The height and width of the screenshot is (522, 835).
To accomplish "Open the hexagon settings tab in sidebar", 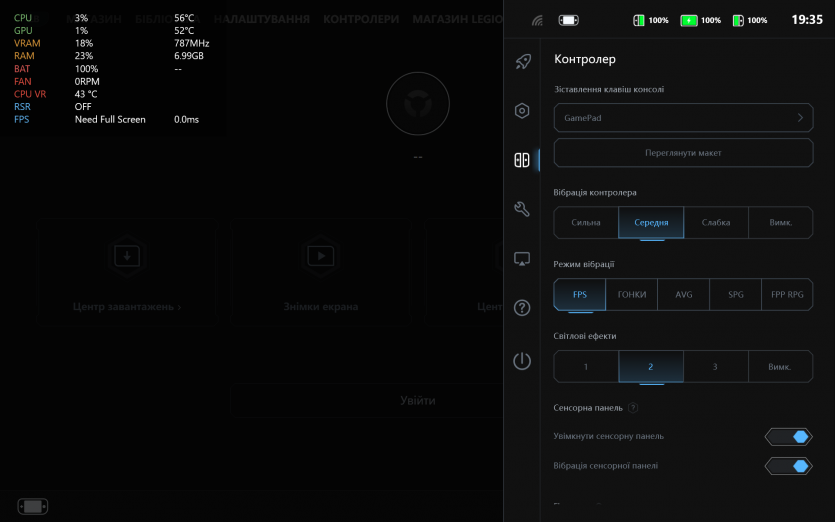I will [522, 111].
